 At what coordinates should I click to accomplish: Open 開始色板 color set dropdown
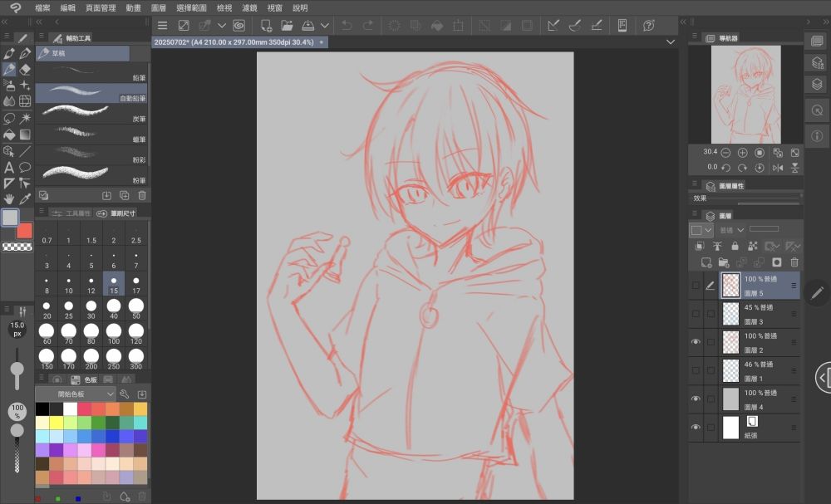(x=76, y=394)
